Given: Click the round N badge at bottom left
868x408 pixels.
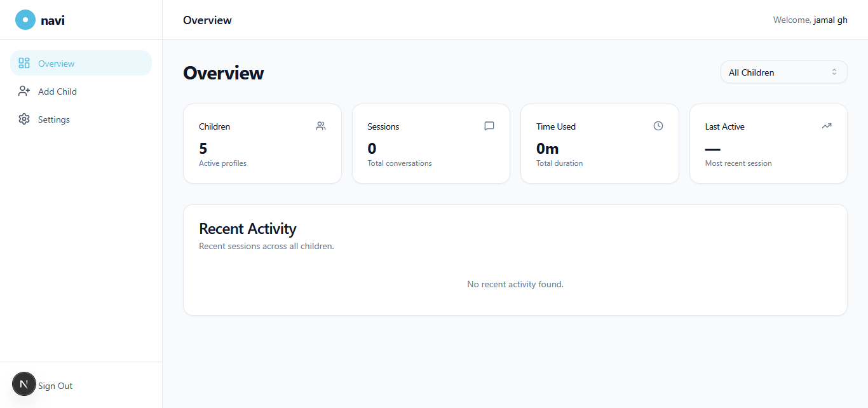Looking at the screenshot, I should click(x=24, y=384).
